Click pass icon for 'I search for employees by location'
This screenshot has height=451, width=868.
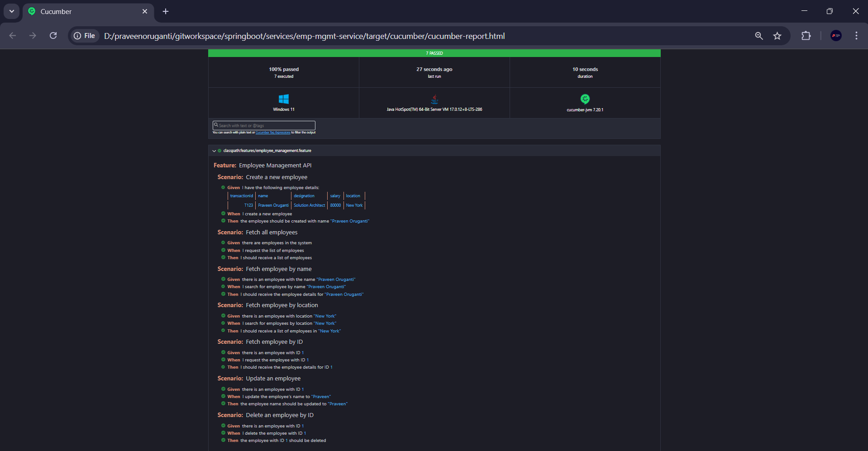[223, 323]
